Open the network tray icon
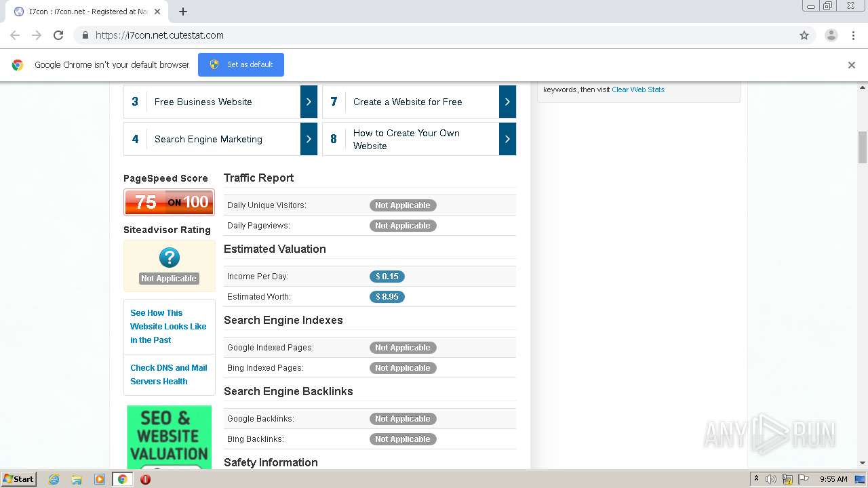 [787, 479]
